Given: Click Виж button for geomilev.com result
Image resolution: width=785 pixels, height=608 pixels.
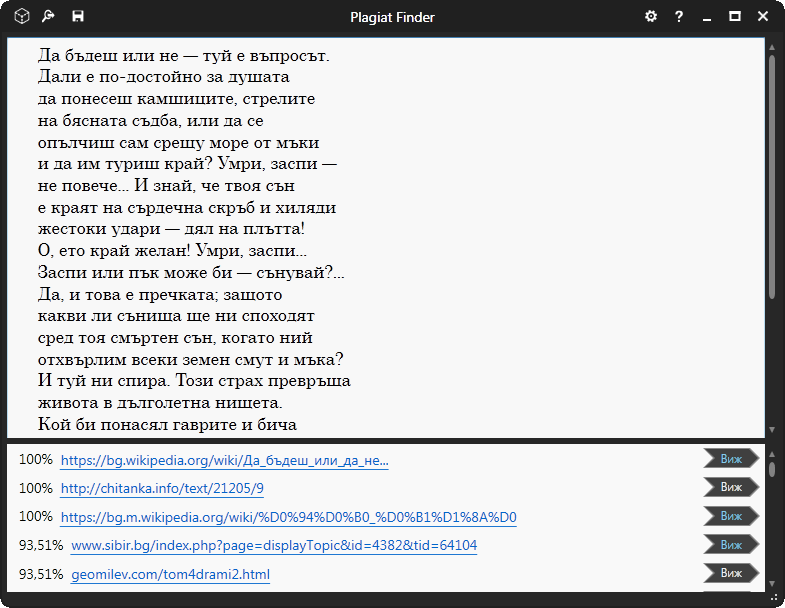Looking at the screenshot, I should (731, 573).
